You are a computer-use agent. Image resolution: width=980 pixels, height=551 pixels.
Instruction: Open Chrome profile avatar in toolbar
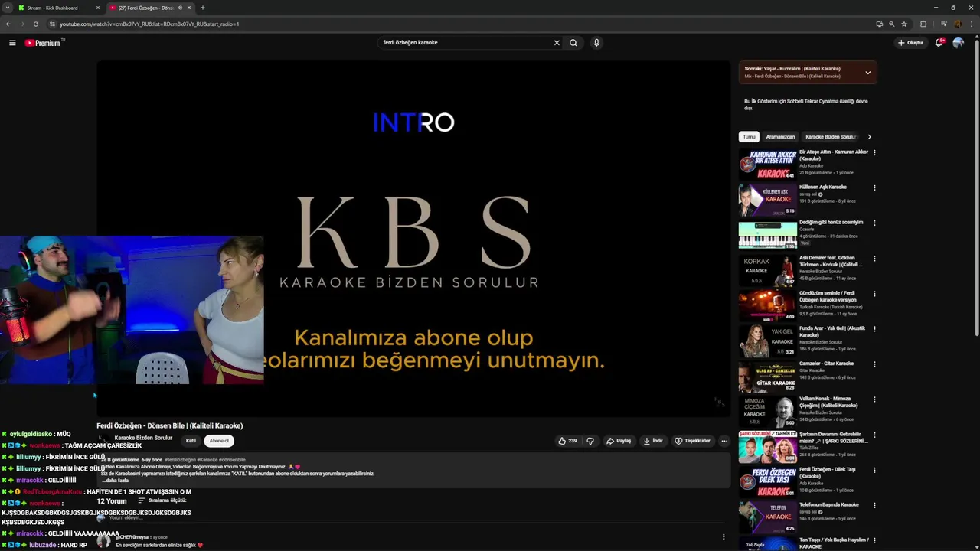[x=958, y=24]
